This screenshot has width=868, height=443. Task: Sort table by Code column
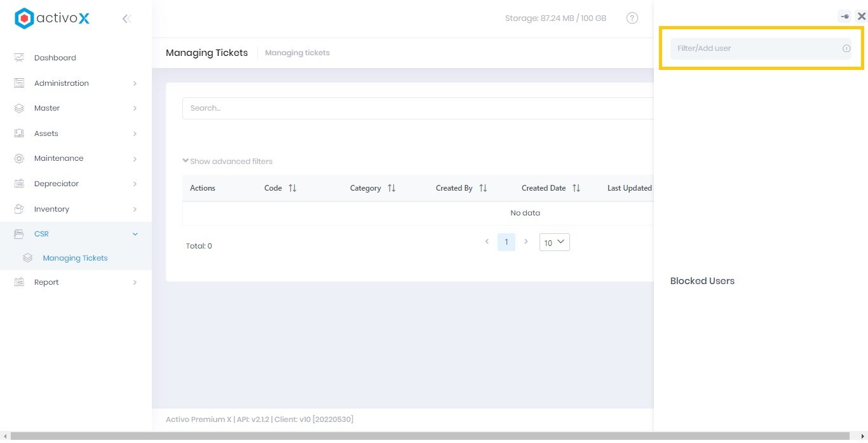click(292, 188)
